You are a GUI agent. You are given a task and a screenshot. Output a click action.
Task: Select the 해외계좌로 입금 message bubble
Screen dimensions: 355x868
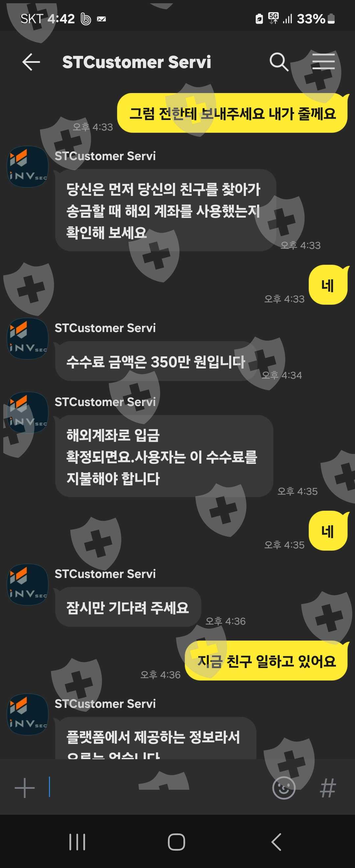(x=164, y=456)
